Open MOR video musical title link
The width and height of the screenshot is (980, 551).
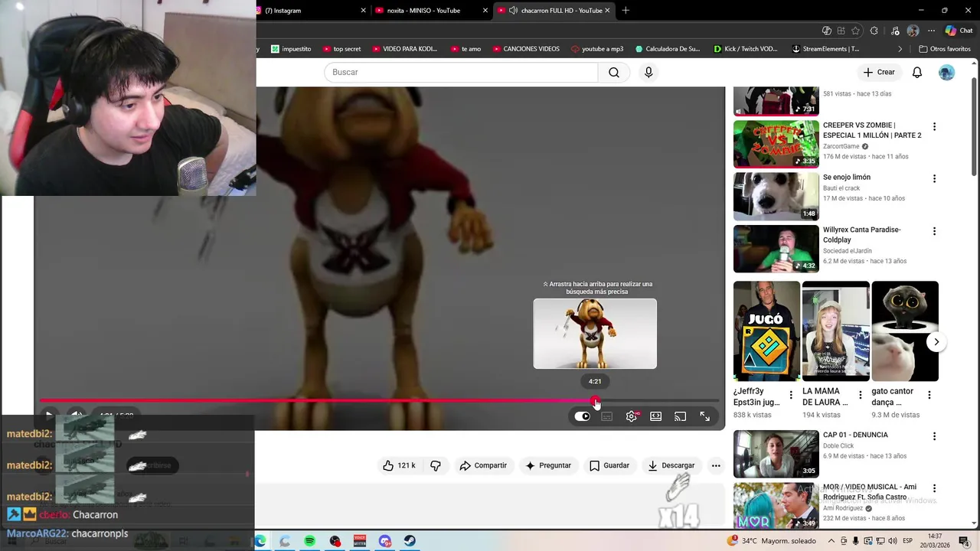click(x=870, y=492)
